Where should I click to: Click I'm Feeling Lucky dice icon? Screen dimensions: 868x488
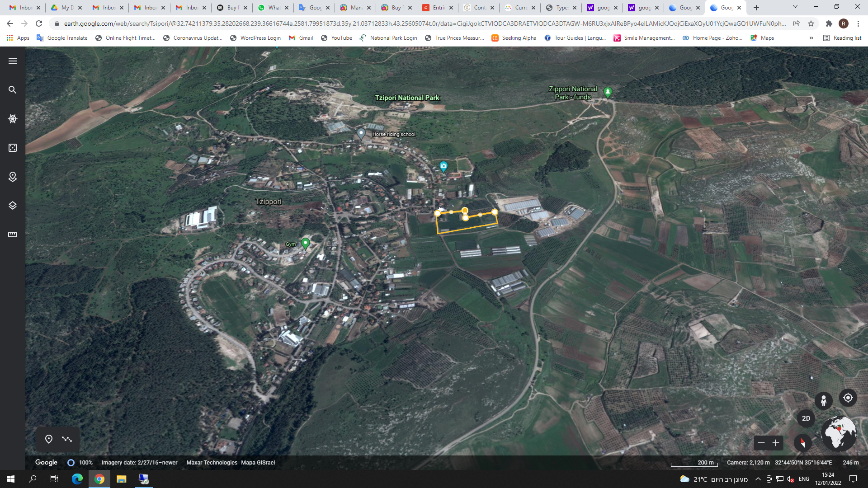tap(13, 148)
